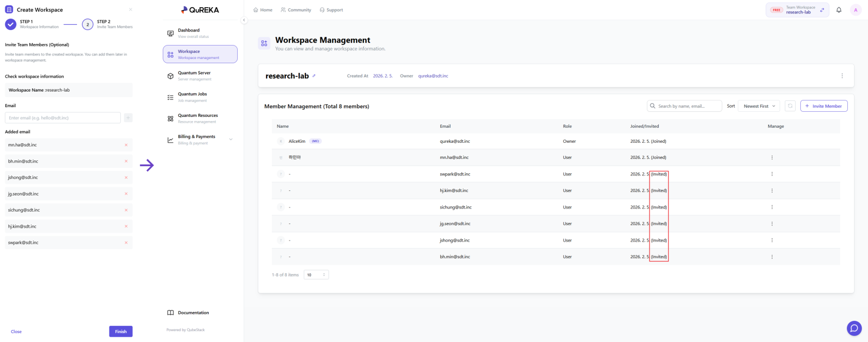Edit workspace name with pencil icon
868x342 pixels.
point(314,76)
